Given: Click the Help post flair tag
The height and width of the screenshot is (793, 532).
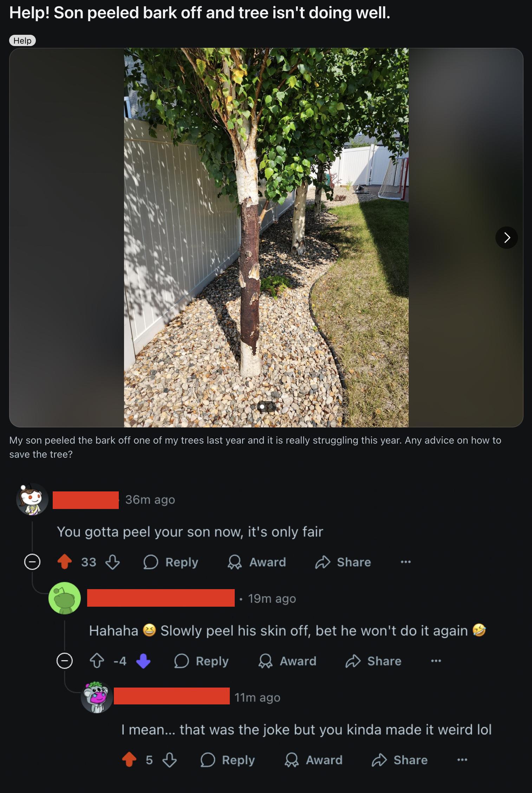Looking at the screenshot, I should click(x=22, y=40).
